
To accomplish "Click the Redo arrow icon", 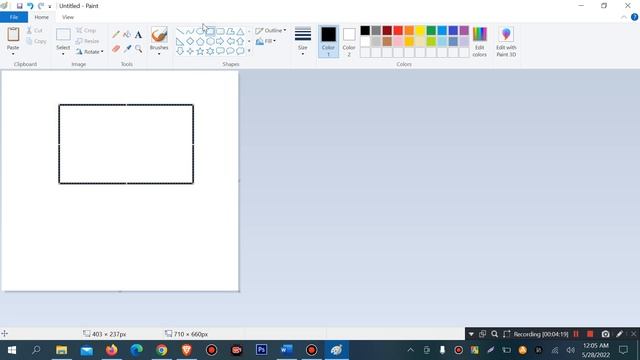I will pos(41,6).
